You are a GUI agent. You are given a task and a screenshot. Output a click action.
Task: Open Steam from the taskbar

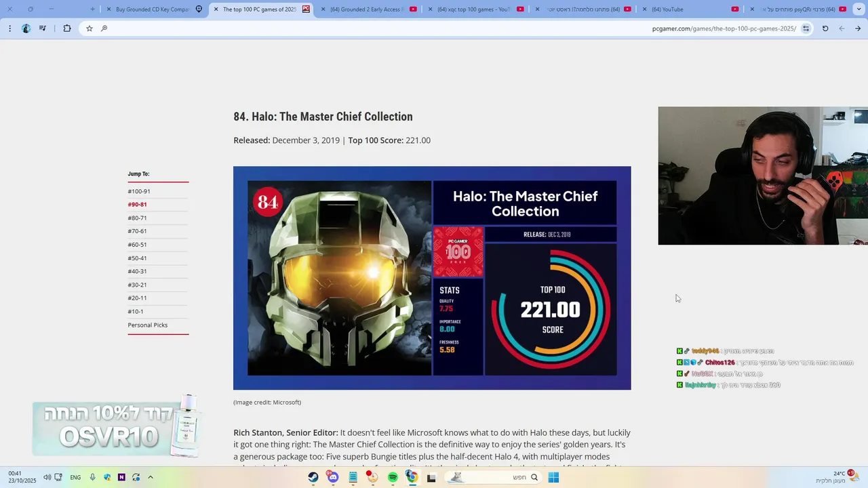(x=313, y=477)
